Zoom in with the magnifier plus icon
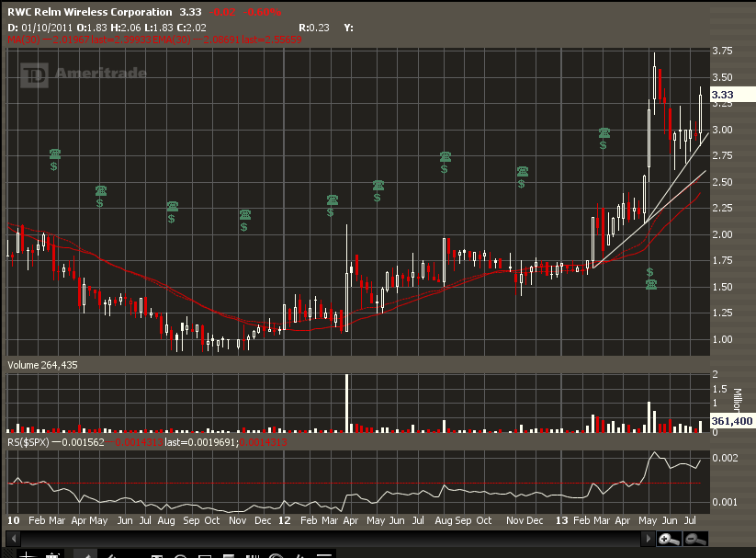756x558 pixels. point(666,539)
